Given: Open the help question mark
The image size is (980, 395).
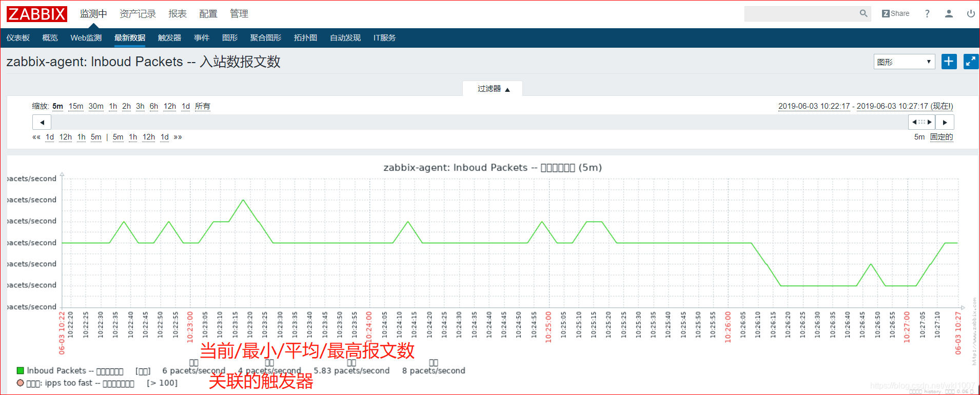Looking at the screenshot, I should (927, 14).
